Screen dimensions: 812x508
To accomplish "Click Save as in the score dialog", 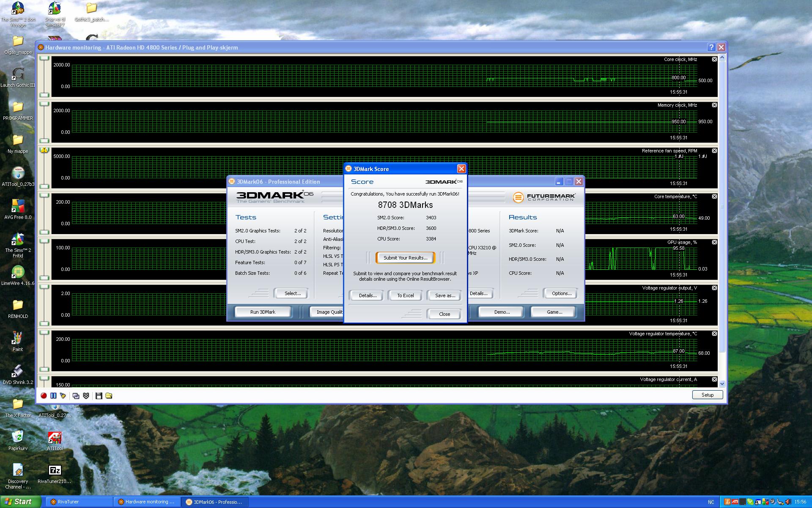I will pos(445,295).
